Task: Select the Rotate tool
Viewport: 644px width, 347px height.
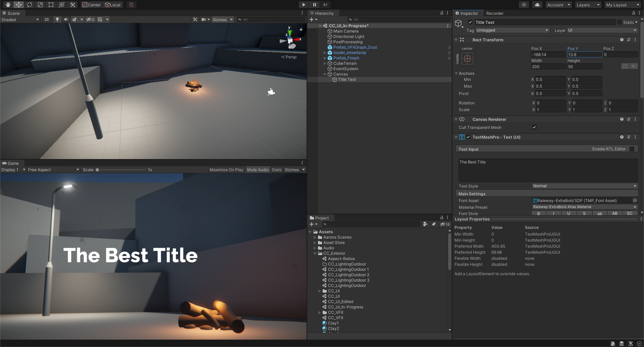Action: click(x=30, y=5)
